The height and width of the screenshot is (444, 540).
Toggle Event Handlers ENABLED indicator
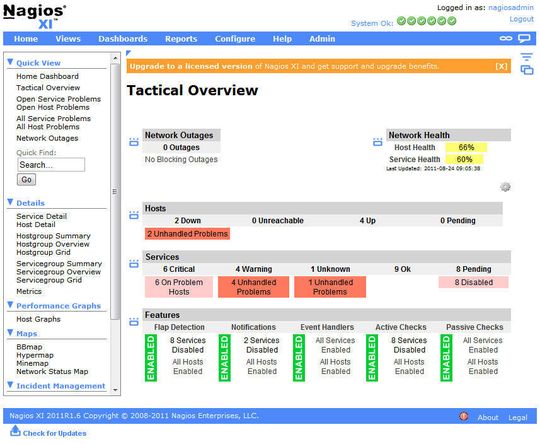[x=299, y=358]
